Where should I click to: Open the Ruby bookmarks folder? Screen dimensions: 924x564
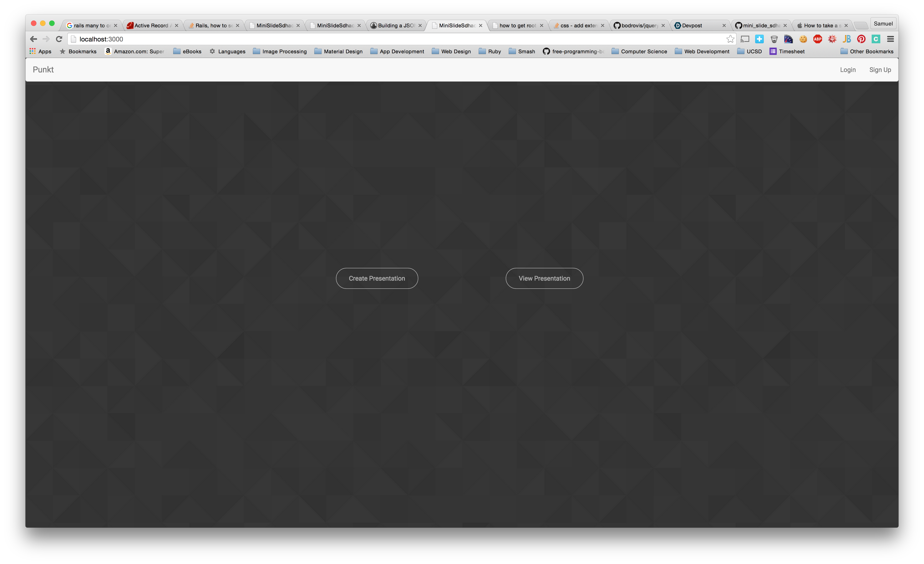point(490,51)
